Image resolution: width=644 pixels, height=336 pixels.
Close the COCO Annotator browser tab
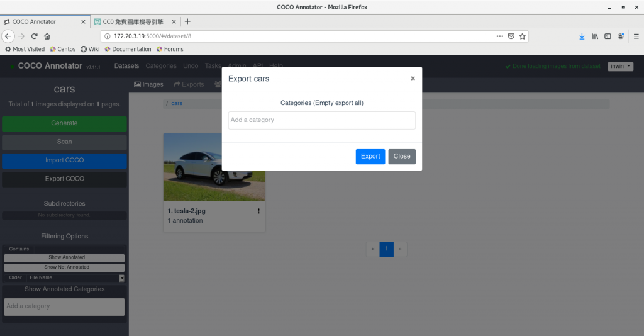pos(83,22)
